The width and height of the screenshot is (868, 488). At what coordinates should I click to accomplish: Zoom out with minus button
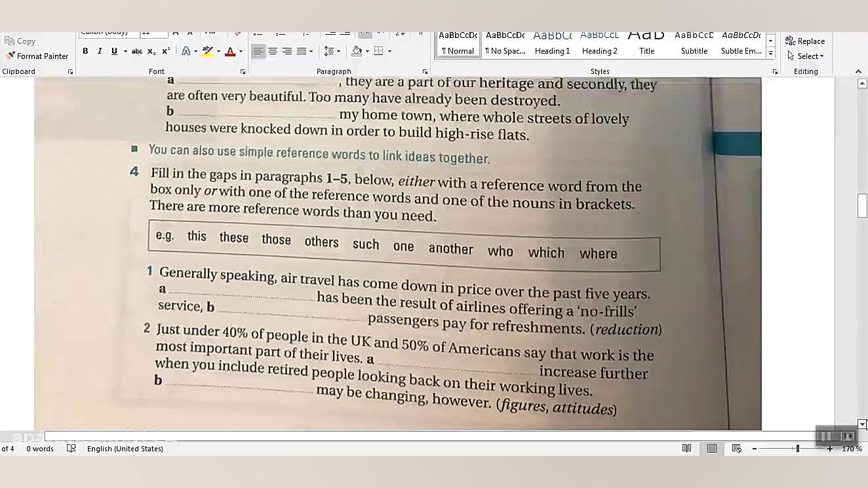[755, 449]
